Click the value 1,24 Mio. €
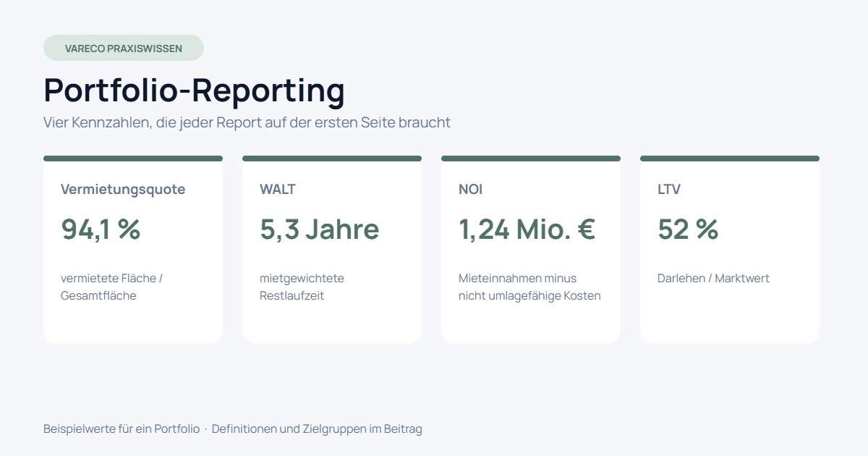The image size is (868, 456). [x=527, y=229]
